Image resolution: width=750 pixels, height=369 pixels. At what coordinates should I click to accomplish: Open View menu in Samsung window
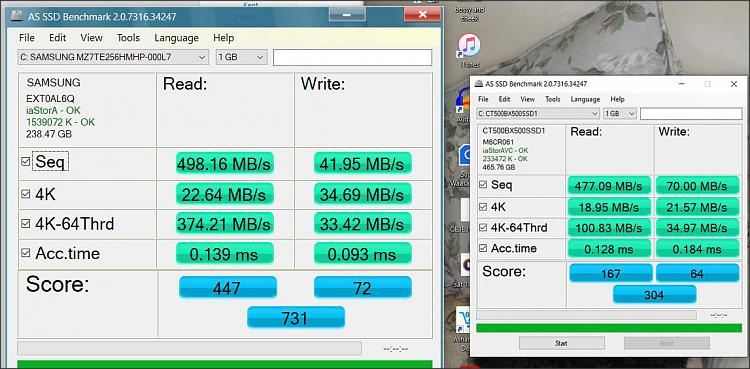[91, 38]
